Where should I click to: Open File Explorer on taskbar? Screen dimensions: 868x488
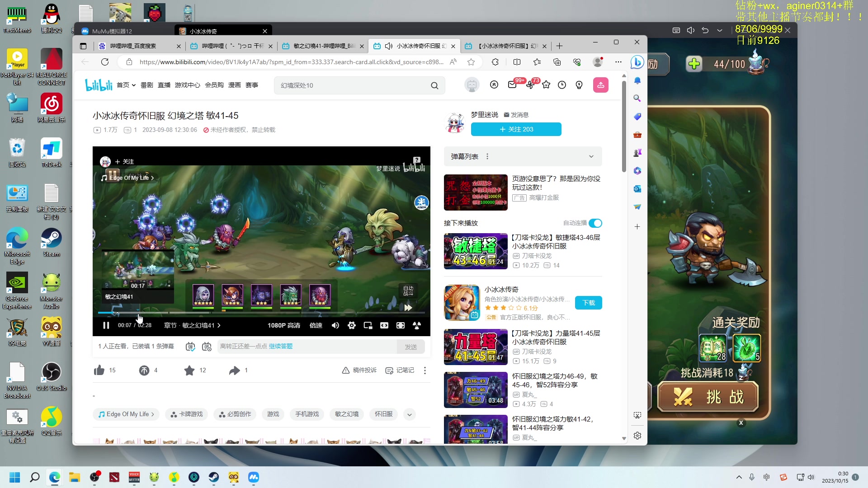75,477
